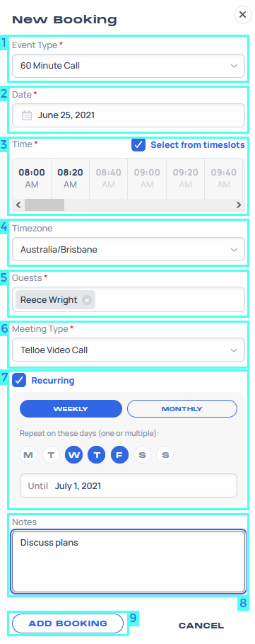Toggle Sunday repeat day circle
The image size is (255, 644).
[165, 455]
